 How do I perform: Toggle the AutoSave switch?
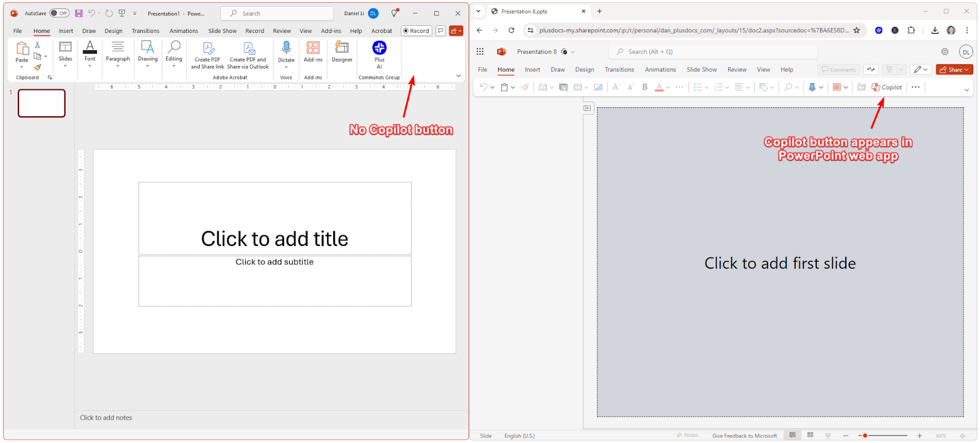click(x=59, y=13)
